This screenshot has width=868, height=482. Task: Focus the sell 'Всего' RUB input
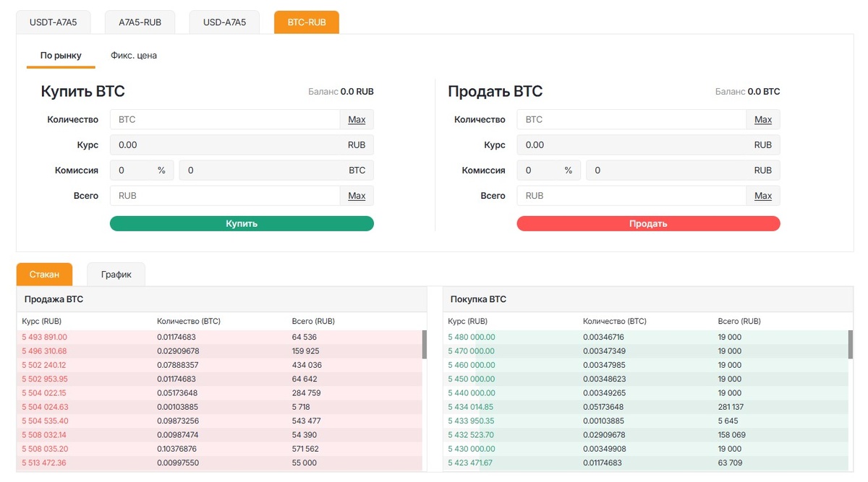tap(631, 196)
